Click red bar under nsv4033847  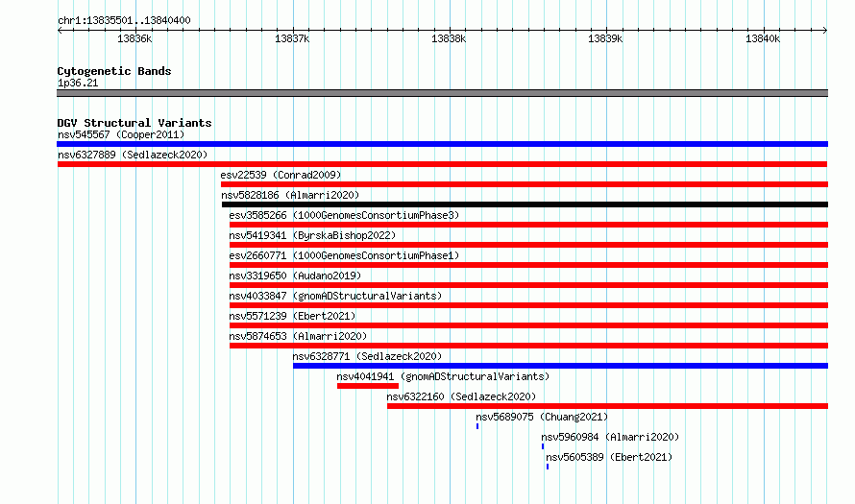(x=529, y=305)
